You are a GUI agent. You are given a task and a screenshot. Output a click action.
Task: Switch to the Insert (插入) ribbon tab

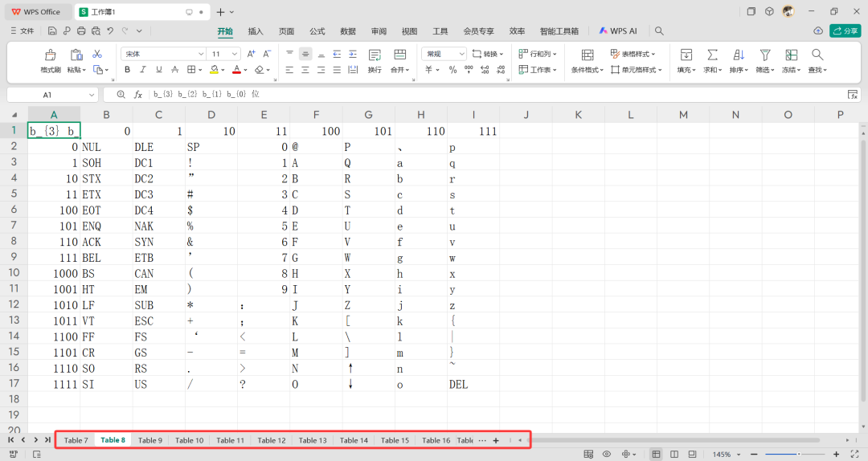(x=256, y=31)
